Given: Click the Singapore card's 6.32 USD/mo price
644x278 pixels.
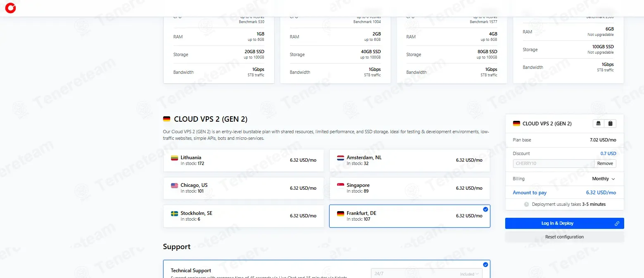Looking at the screenshot, I should coord(469,188).
